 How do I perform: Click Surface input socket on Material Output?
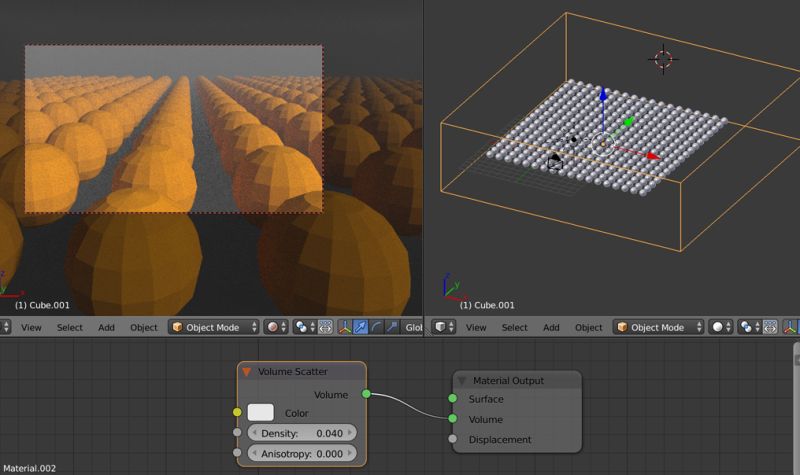[x=453, y=398]
